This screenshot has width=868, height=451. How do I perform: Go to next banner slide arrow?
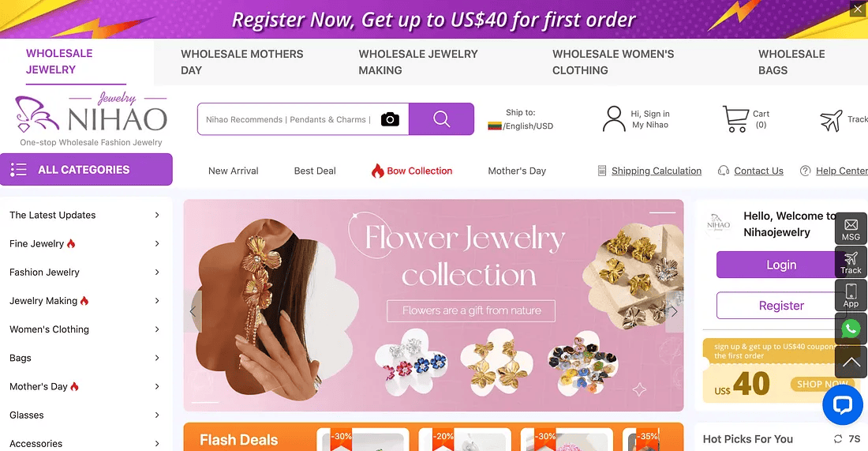[x=674, y=311]
